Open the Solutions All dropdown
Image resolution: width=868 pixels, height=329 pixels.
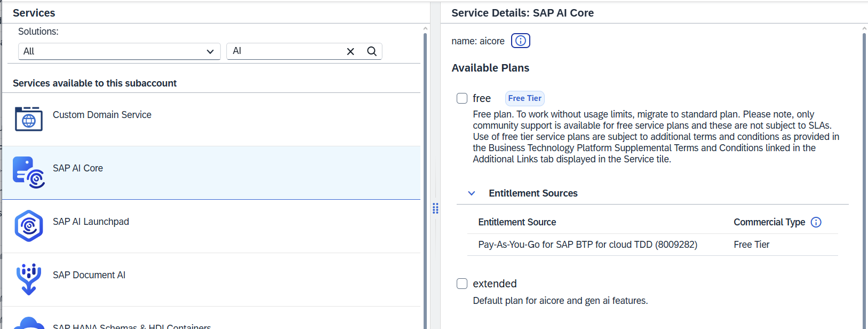pos(120,51)
